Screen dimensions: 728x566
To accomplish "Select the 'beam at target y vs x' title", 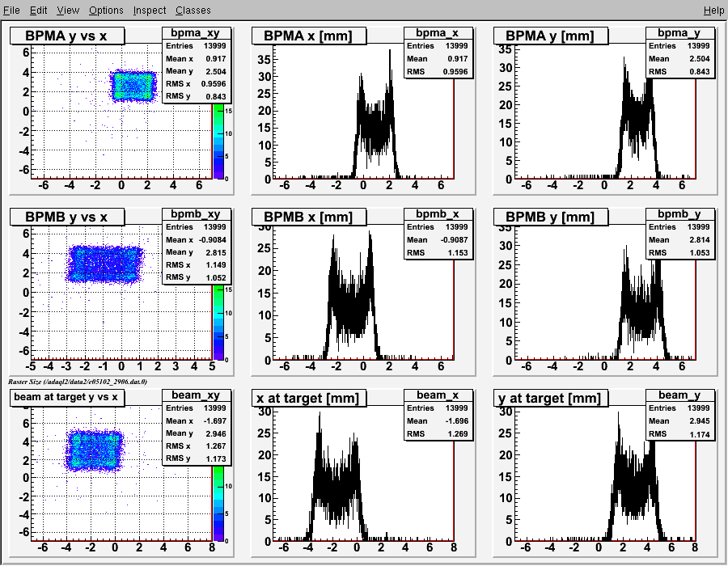I will click(67, 397).
